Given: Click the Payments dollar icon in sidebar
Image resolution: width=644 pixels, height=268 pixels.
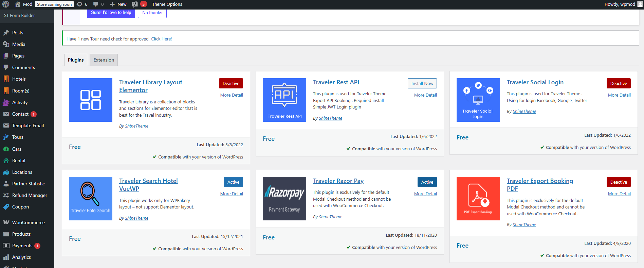Looking at the screenshot, I should [6, 246].
